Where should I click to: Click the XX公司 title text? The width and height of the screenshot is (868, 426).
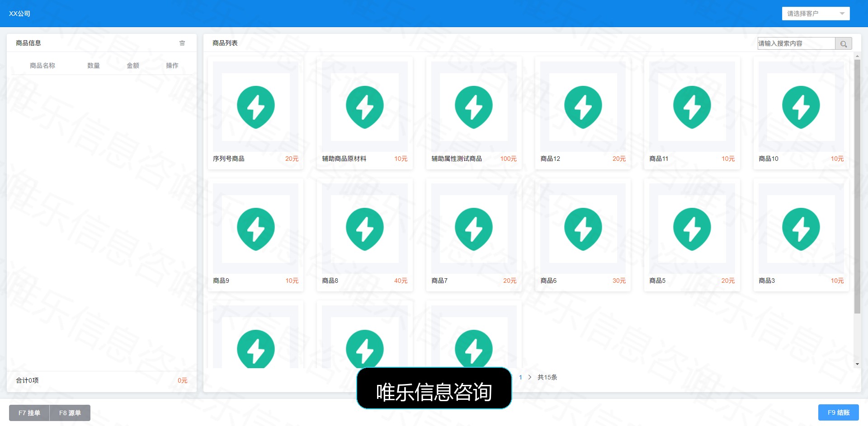(19, 14)
